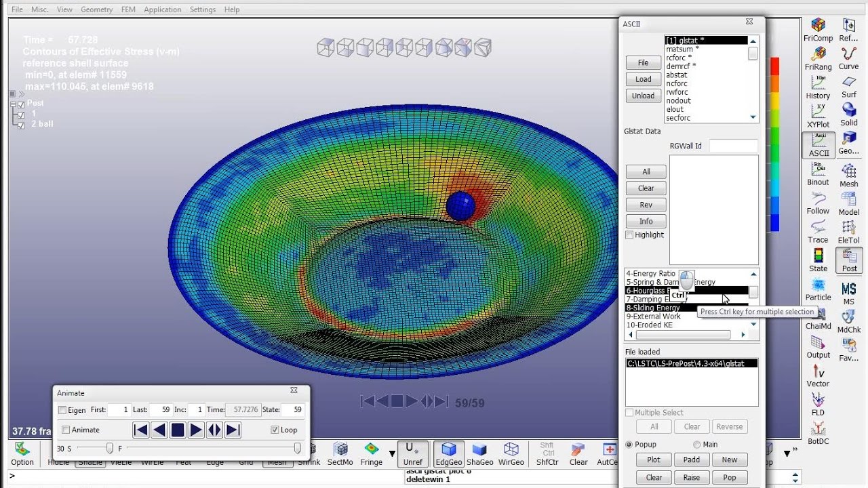The height and width of the screenshot is (488, 868).
Task: Toggle the Post tree root checkbox
Action: click(x=21, y=104)
